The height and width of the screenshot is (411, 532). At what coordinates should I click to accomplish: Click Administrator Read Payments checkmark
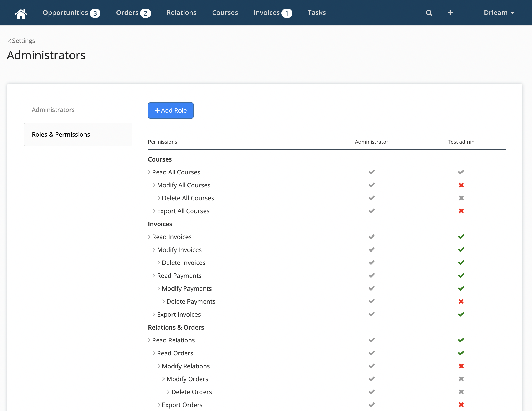[x=371, y=275]
